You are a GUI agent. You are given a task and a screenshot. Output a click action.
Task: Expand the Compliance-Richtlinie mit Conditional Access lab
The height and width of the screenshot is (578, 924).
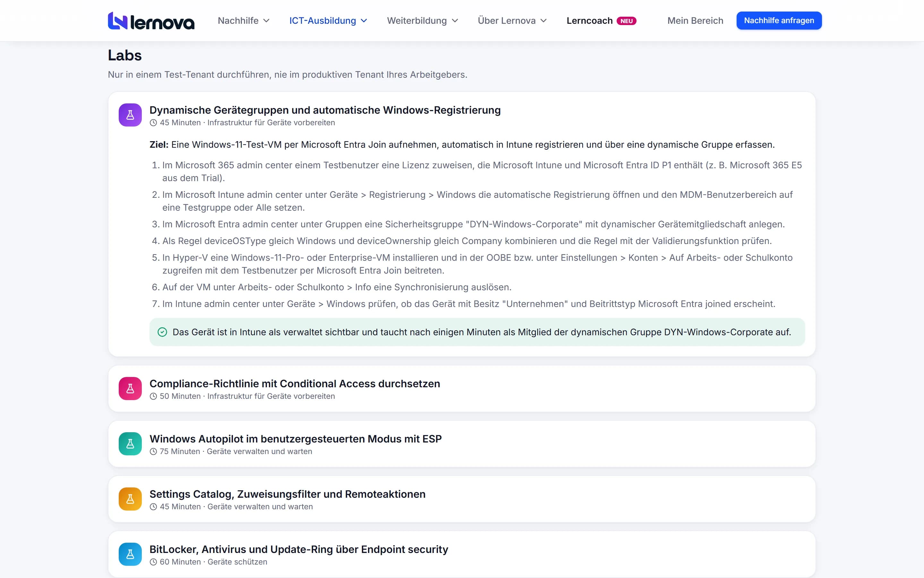coord(462,389)
